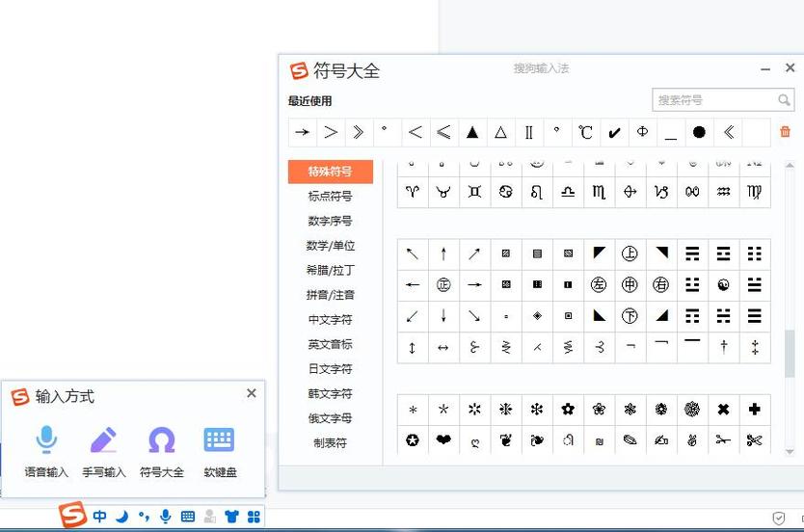Open voice input (语音输入) in 输入方式 panel
Viewport: 804px width, 532px height.
[46, 452]
